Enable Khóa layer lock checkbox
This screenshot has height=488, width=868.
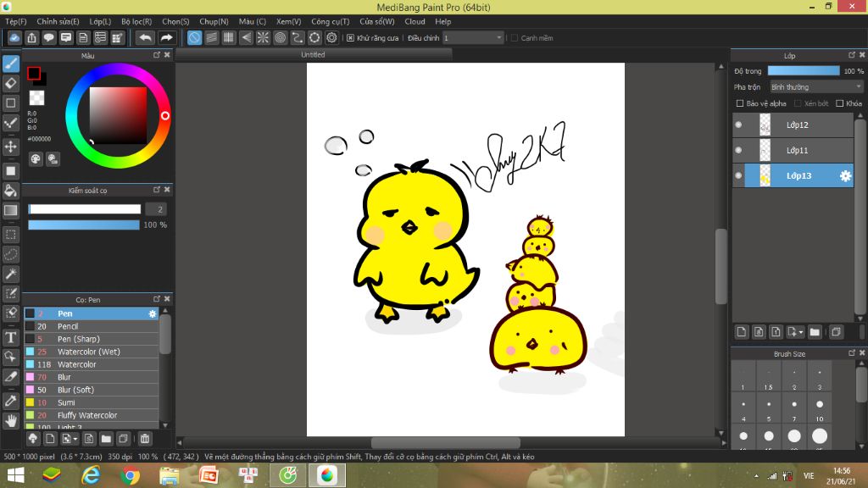(x=840, y=103)
